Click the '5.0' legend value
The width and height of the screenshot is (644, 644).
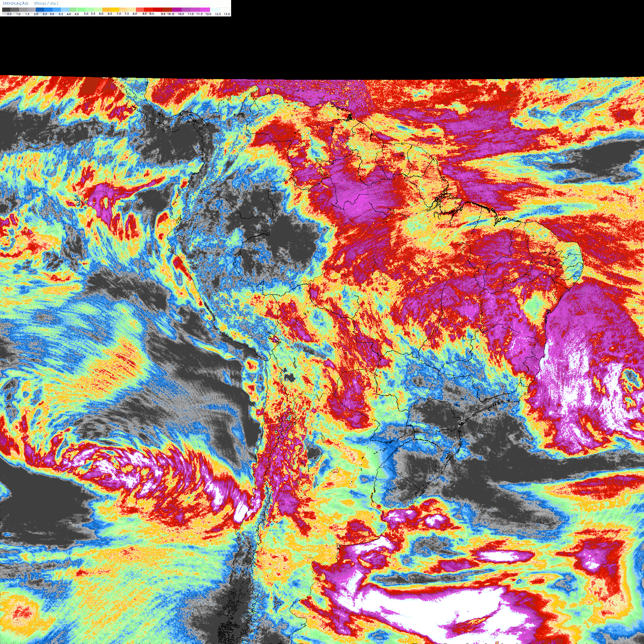(x=86, y=14)
